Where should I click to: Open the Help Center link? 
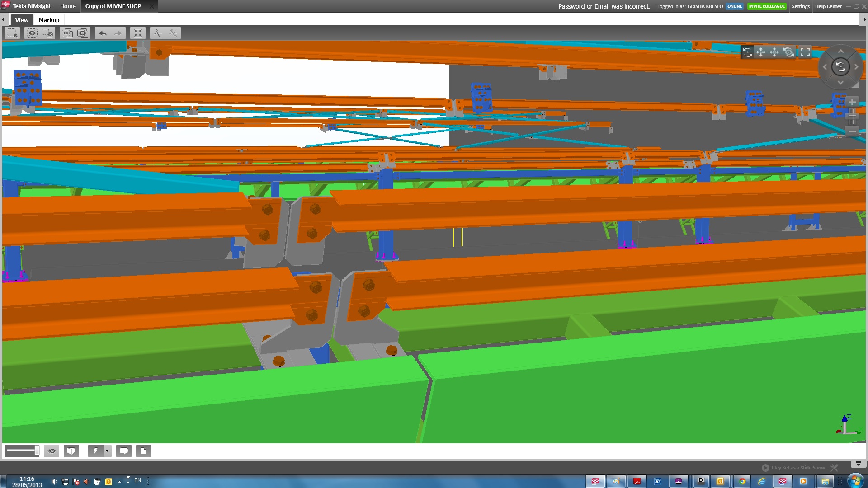[x=828, y=6]
